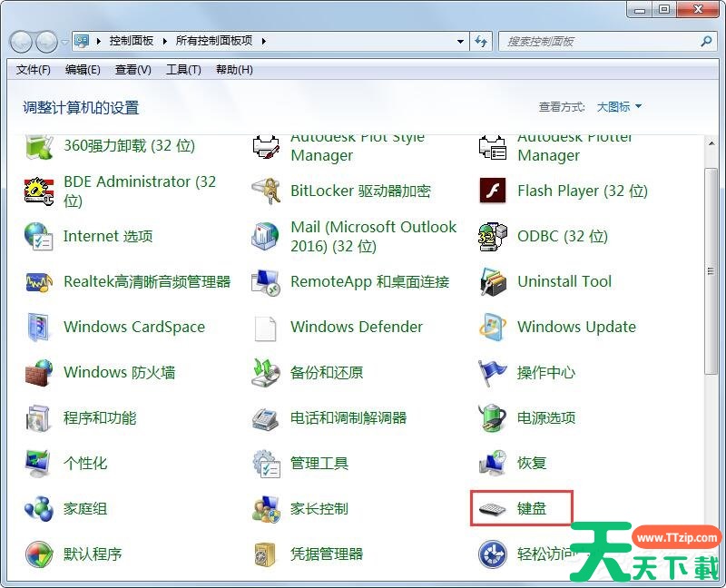Click the Back navigation button
This screenshot has width=726, height=588.
(20, 42)
